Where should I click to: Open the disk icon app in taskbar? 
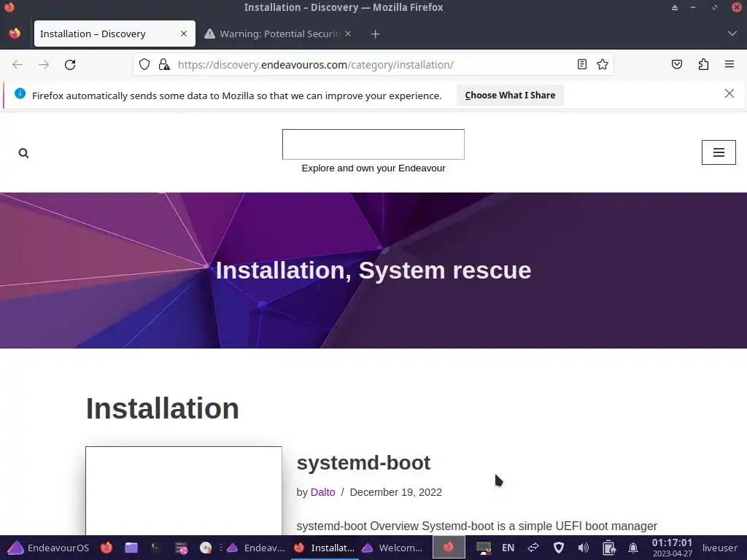205,548
